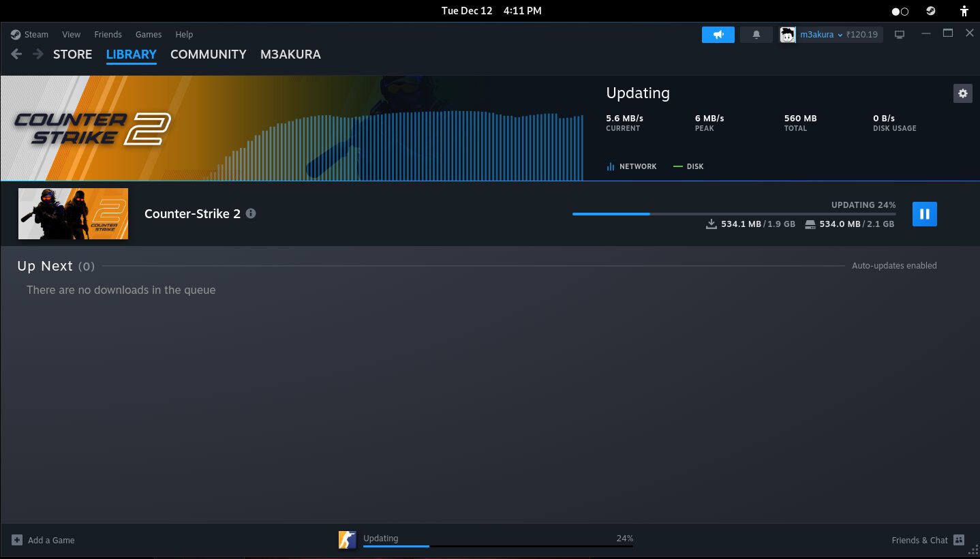Go forward with the right arrow
Image resolution: width=980 pixels, height=559 pixels.
click(38, 54)
